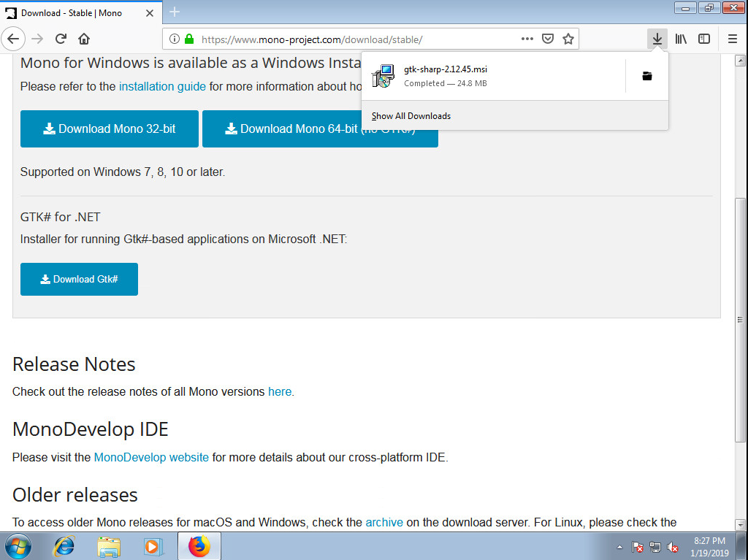Visit the MonoDevelop website link
The width and height of the screenshot is (748, 560).
point(151,458)
